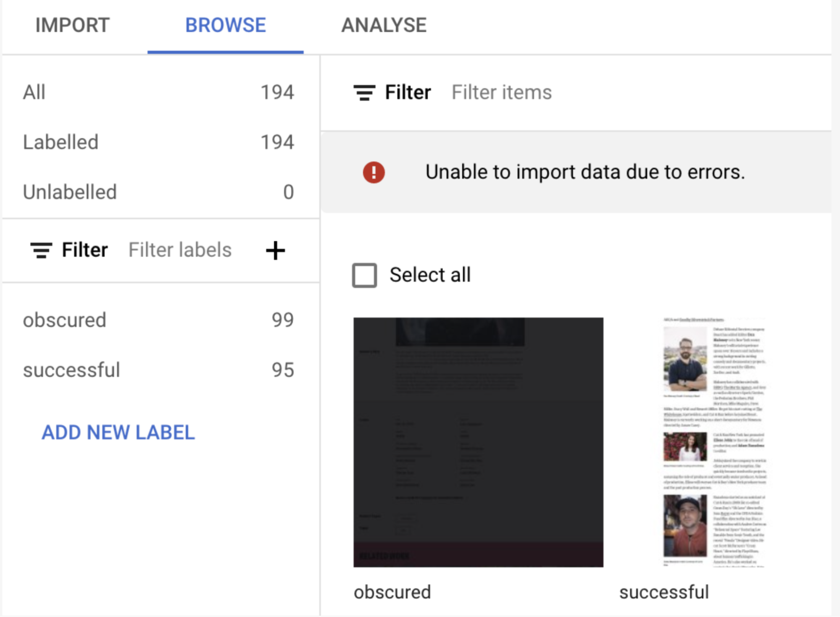Click the add label plus icon
Image resolution: width=840 pixels, height=617 pixels.
(x=275, y=249)
